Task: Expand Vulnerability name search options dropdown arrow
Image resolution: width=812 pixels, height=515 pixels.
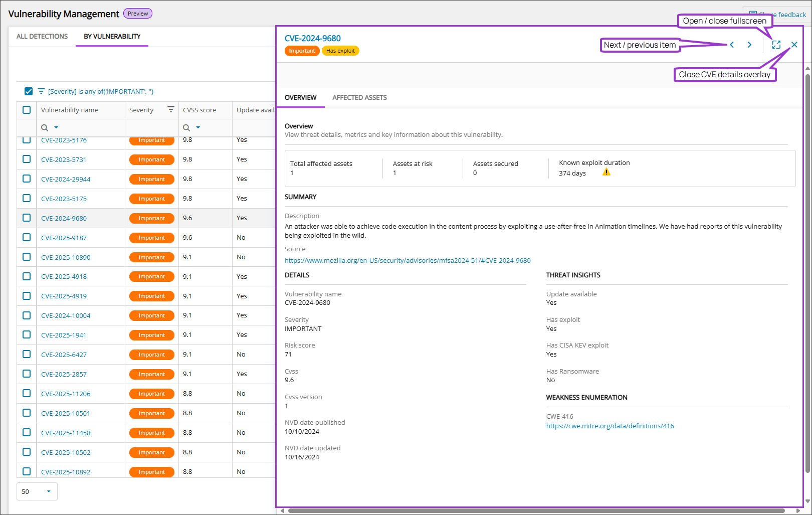Action: [56, 128]
